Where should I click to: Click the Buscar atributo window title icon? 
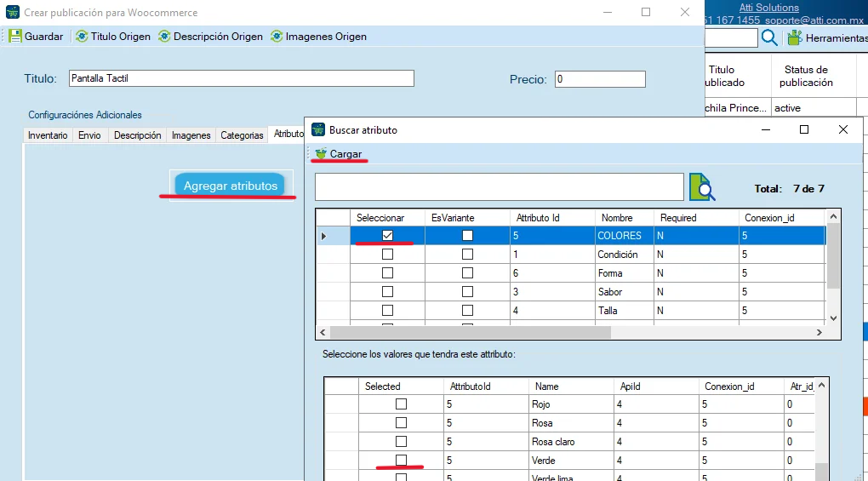tap(317, 129)
